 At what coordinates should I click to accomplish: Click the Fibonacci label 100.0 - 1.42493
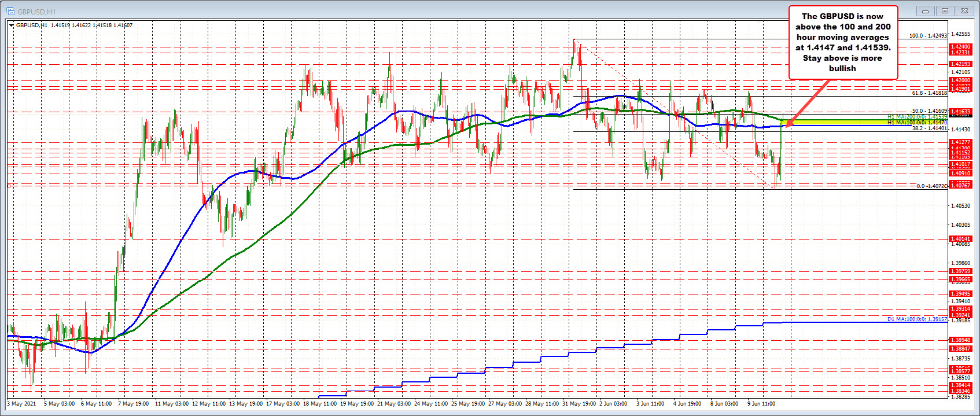pyautogui.click(x=928, y=36)
